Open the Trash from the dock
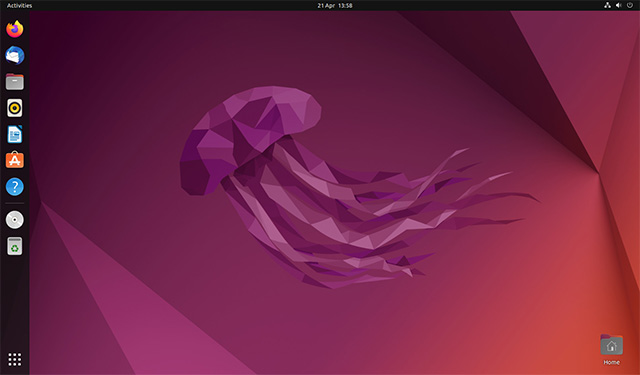Screen dimensions: 640x375 coord(15,246)
